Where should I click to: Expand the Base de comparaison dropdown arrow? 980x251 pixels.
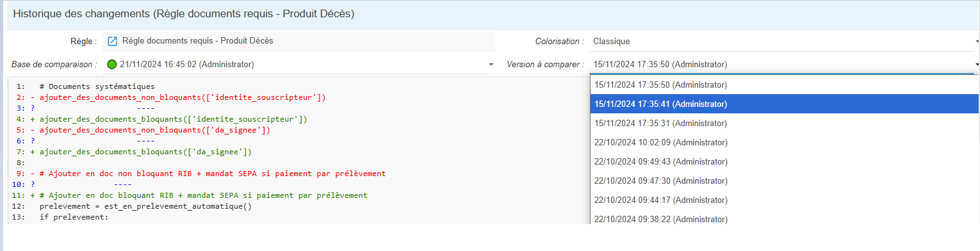491,64
